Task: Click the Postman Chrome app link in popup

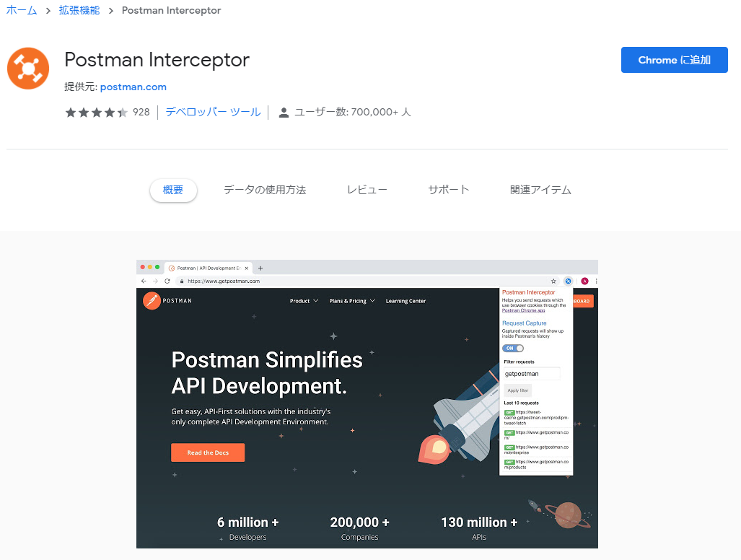Action: [523, 310]
